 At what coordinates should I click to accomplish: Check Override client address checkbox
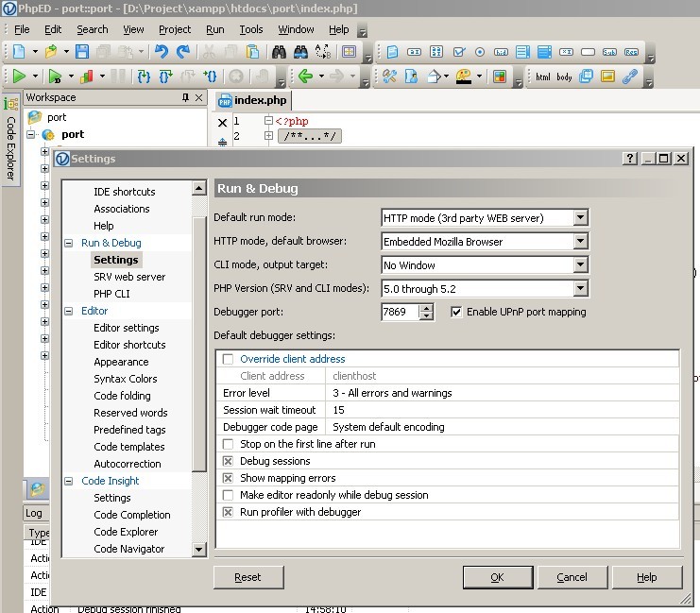click(228, 359)
